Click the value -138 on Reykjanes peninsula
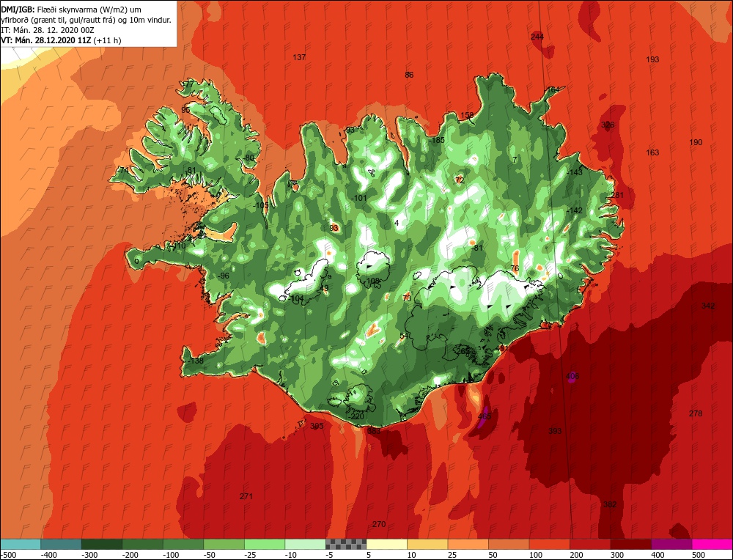This screenshot has height=560, width=733. point(196,361)
